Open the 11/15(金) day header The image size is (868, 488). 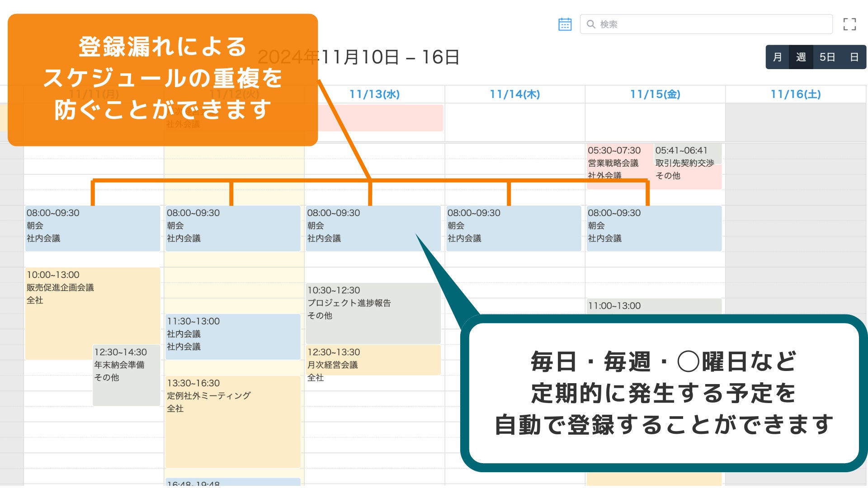pyautogui.click(x=655, y=94)
